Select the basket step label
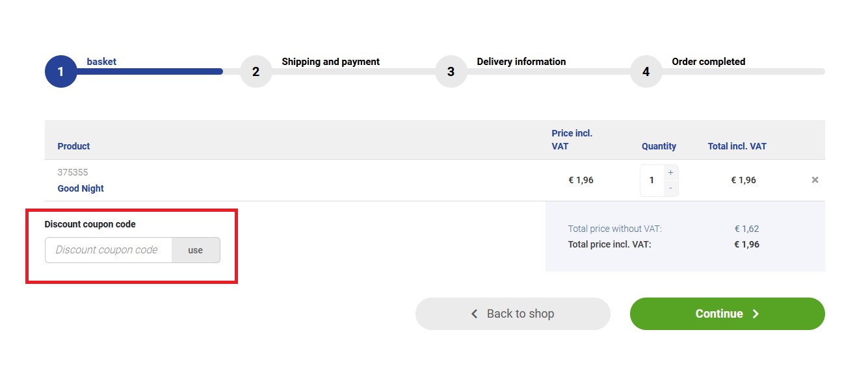This screenshot has height=382, width=868. (x=101, y=62)
